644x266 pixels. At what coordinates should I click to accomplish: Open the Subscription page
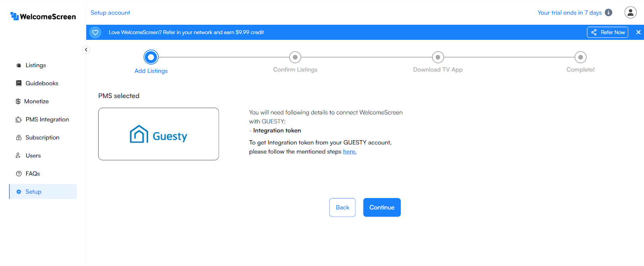[x=43, y=137]
